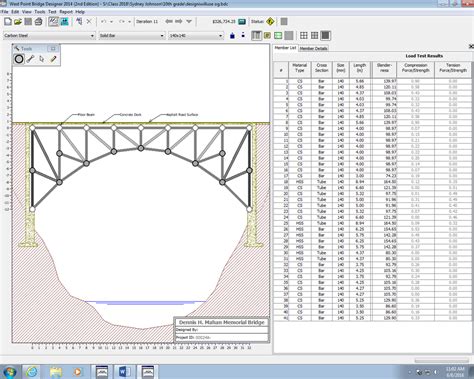Delete selected member icon
Screen dimensions: 474x379
click(x=89, y=22)
